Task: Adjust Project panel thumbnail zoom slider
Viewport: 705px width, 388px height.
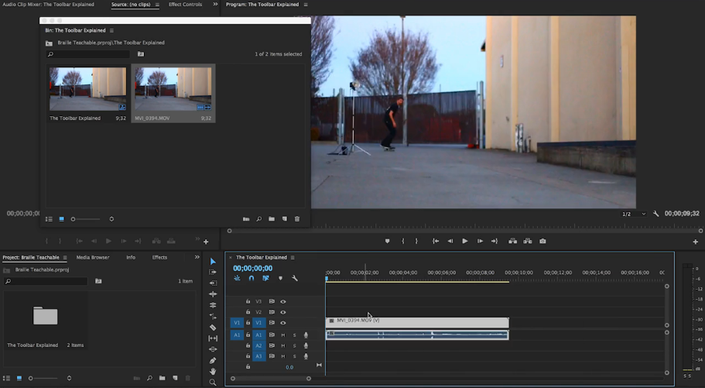Action: (x=44, y=379)
